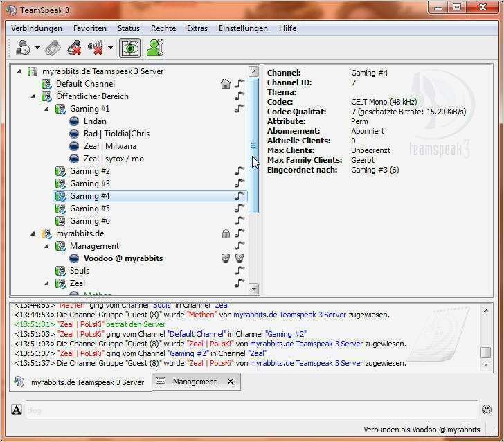Image resolution: width=504 pixels, height=442 pixels.
Task: Click channel tree scrollbar down arrow
Action: (x=254, y=289)
